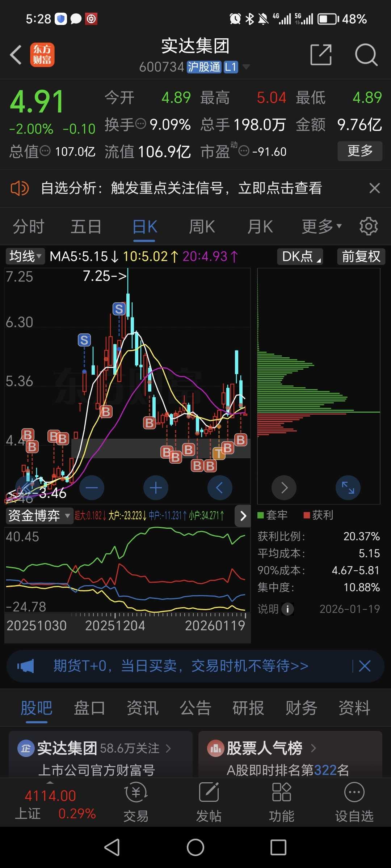The width and height of the screenshot is (391, 868).
Task: Open 实达集团 official 财富号 card
Action: point(101,754)
